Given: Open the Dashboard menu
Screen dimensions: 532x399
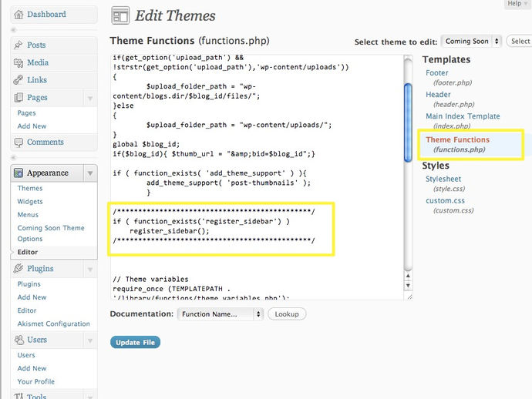Looking at the screenshot, I should click(x=46, y=14).
